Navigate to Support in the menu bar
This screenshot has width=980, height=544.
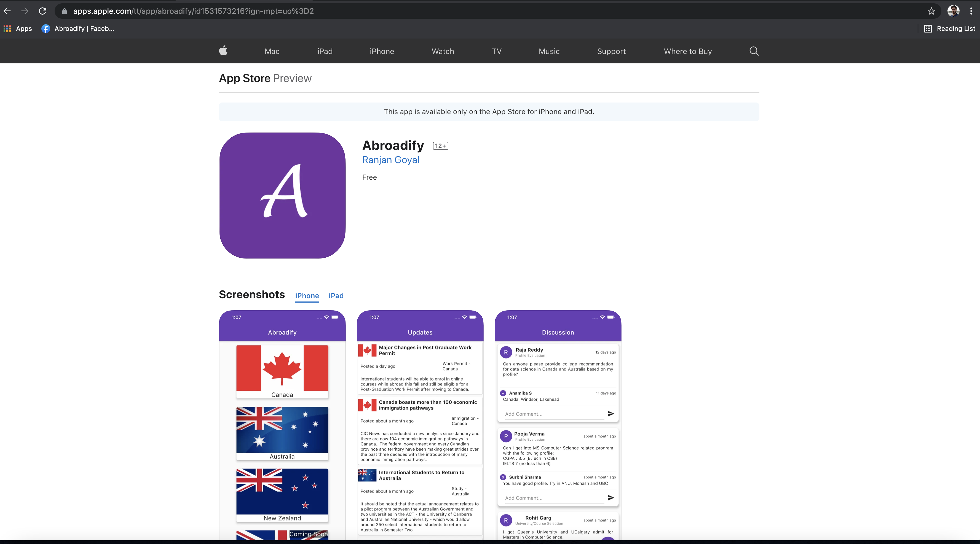click(x=611, y=51)
